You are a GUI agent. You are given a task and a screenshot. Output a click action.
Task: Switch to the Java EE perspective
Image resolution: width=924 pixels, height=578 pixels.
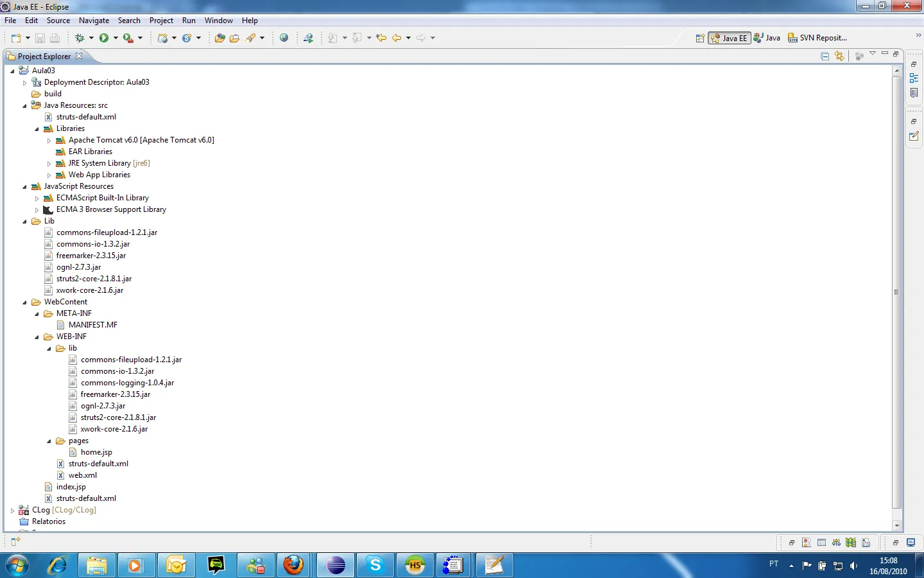tap(730, 38)
